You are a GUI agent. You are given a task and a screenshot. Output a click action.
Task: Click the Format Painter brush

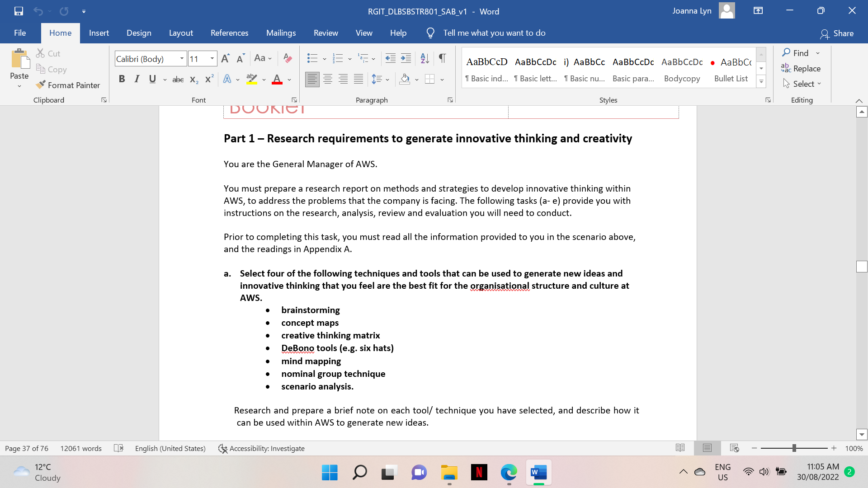point(68,85)
